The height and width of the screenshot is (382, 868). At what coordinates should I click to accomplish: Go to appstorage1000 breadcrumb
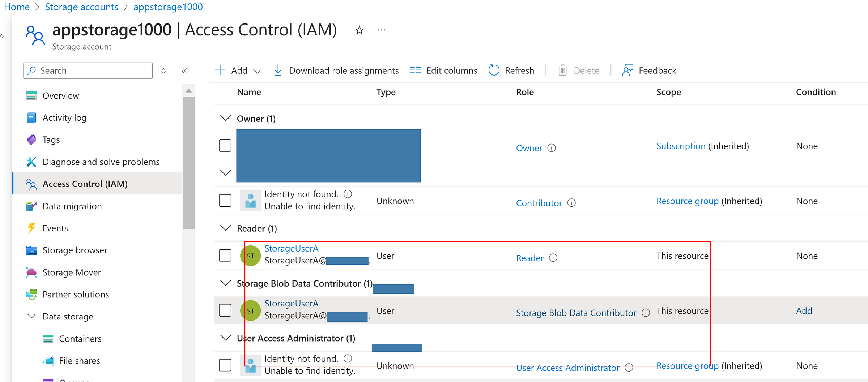[168, 7]
